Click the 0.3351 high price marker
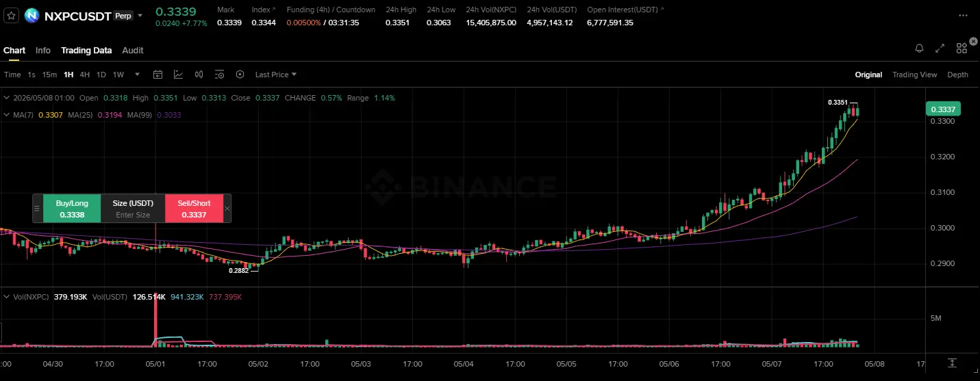 click(838, 103)
